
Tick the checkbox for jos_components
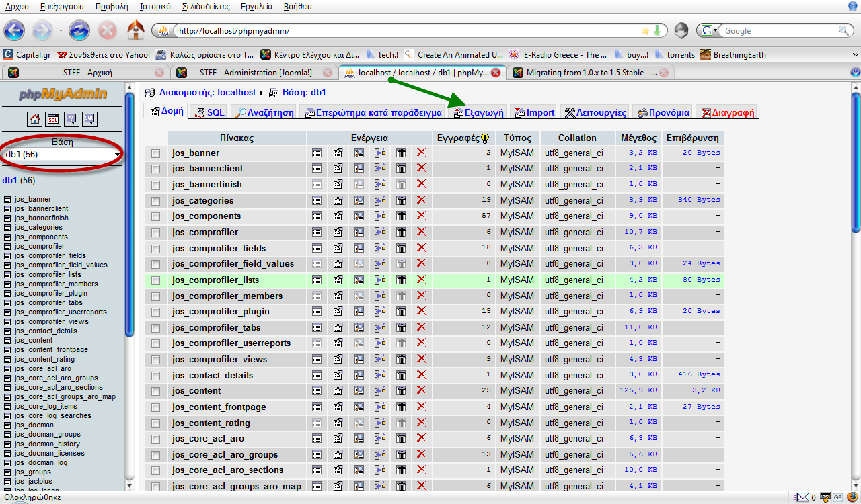[x=156, y=216]
